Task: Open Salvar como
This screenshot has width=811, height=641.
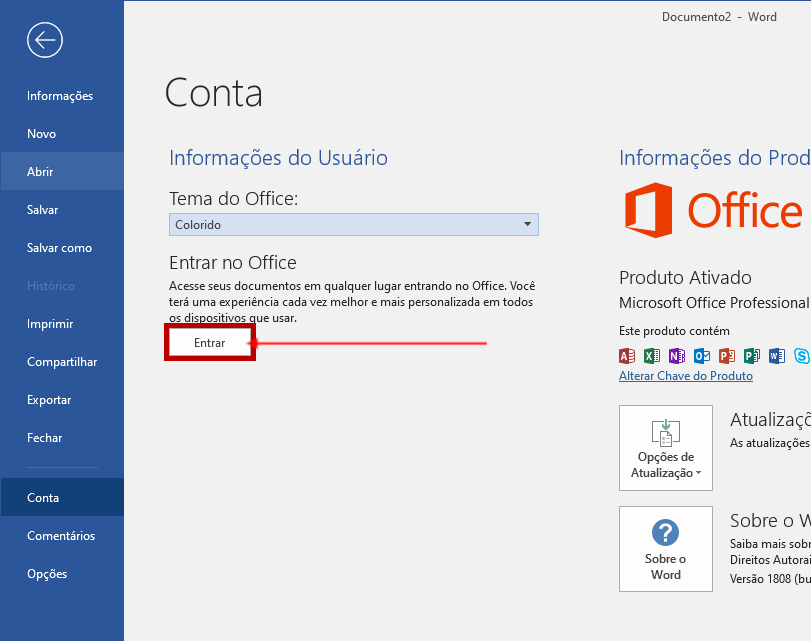Action: [62, 248]
